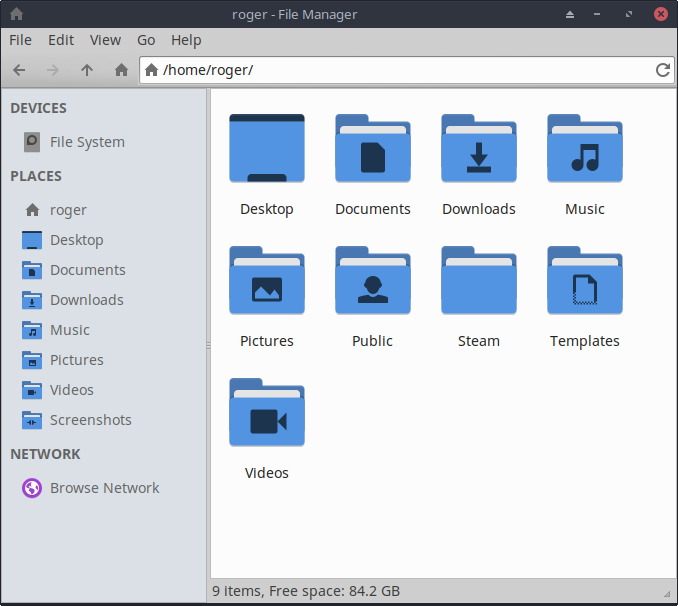
Task: Open the Edit menu
Action: pos(61,40)
